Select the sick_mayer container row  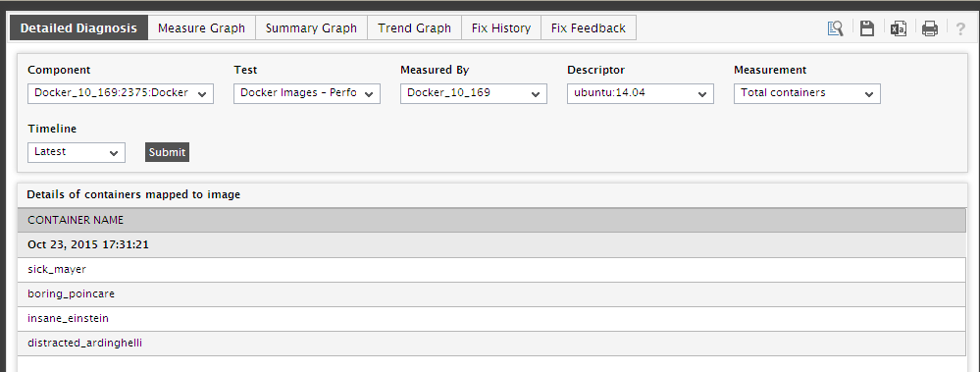pos(491,270)
